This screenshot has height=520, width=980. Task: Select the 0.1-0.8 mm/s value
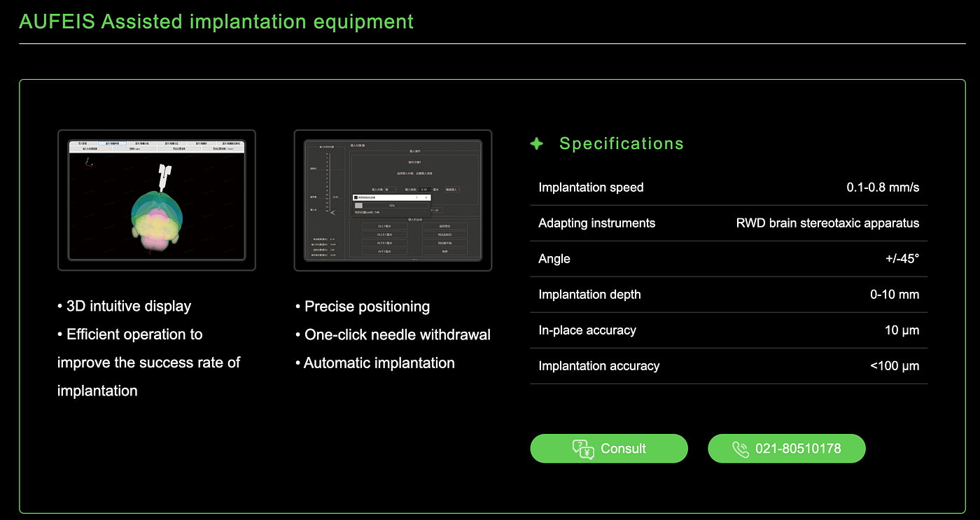(x=883, y=188)
